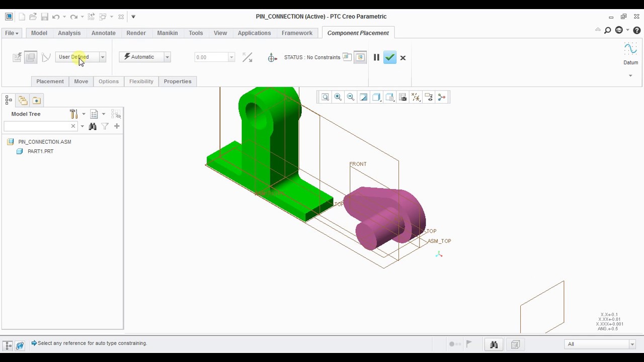The image size is (644, 362).
Task: Toggle the manual placement icon
Action: 31,57
